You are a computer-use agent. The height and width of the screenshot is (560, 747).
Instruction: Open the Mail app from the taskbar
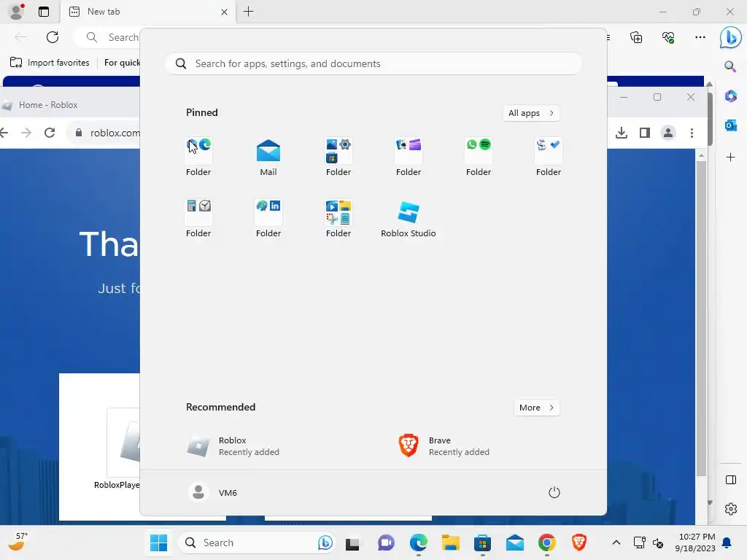pyautogui.click(x=515, y=542)
